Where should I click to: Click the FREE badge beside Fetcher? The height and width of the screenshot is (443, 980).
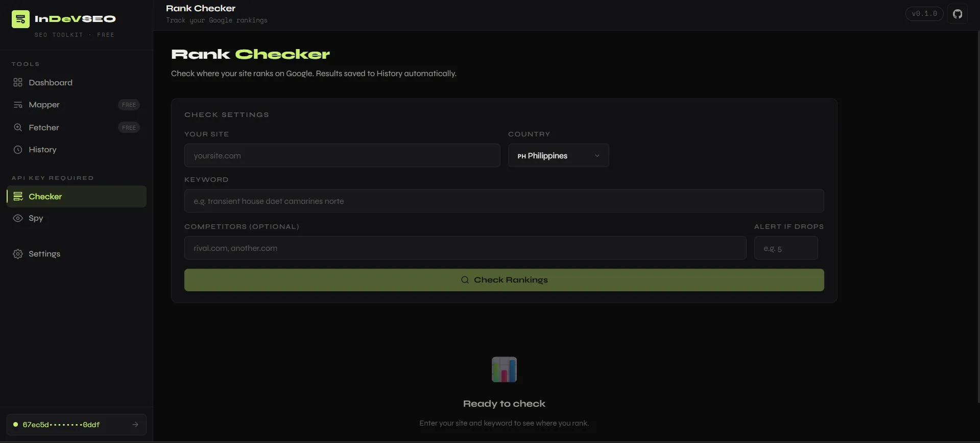(x=129, y=127)
